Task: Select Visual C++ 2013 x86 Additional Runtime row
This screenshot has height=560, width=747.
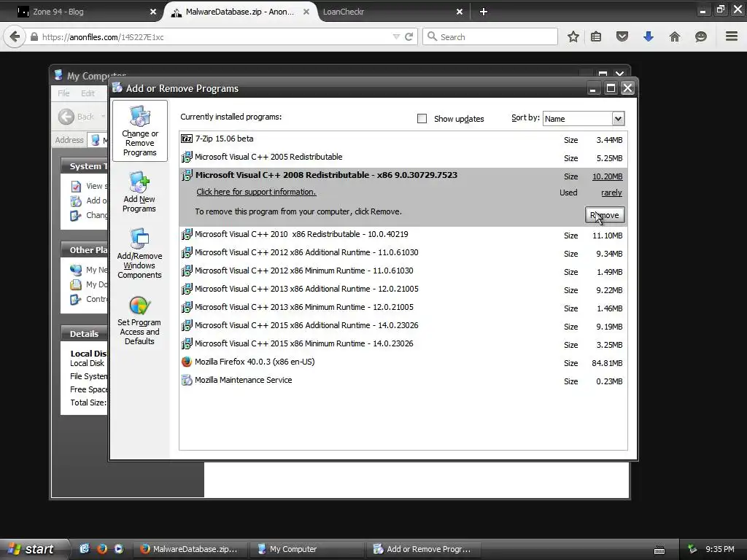Action: click(x=403, y=289)
